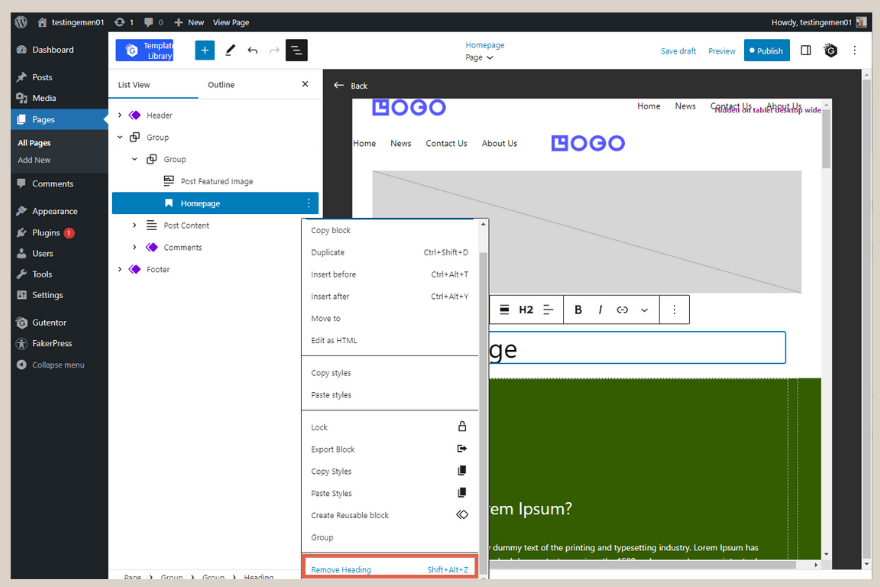Click the Undo arrow icon
880x587 pixels.
coord(251,50)
